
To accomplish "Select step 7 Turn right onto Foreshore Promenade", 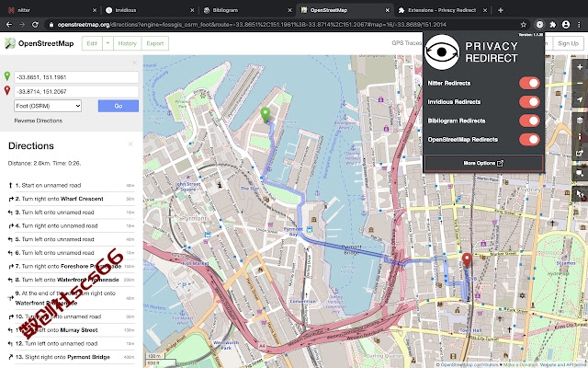I will click(72, 266).
